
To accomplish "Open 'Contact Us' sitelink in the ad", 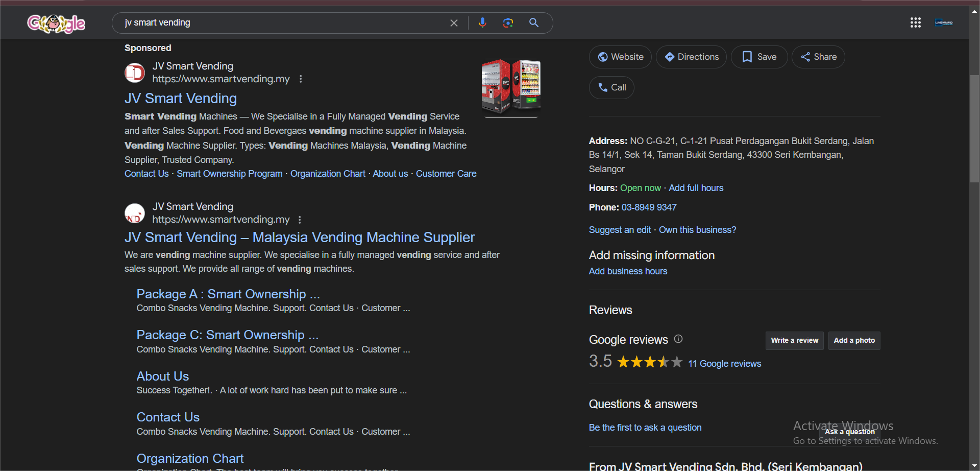I will [x=146, y=174].
